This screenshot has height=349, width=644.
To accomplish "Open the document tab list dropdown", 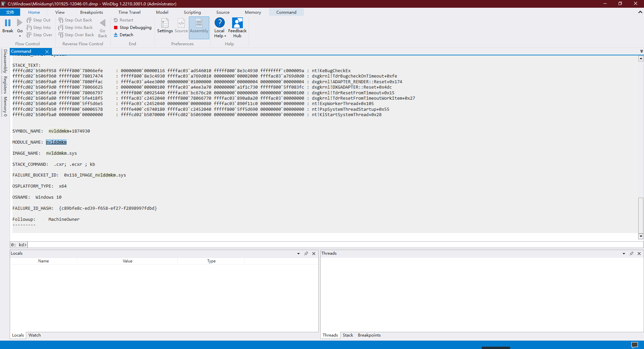I will (x=641, y=52).
